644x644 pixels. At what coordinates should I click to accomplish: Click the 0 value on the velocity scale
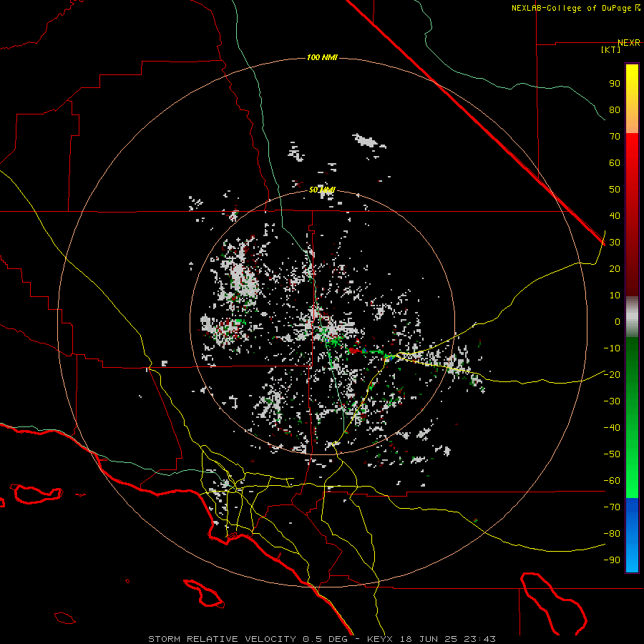[618, 321]
